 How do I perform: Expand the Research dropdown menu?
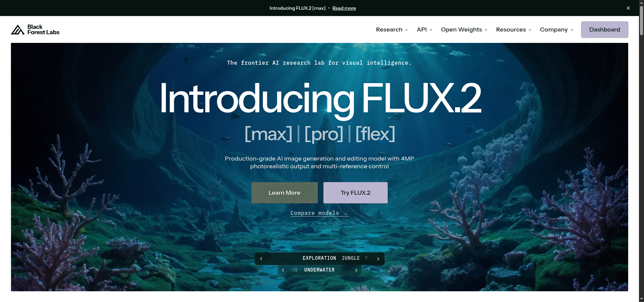pos(392,29)
